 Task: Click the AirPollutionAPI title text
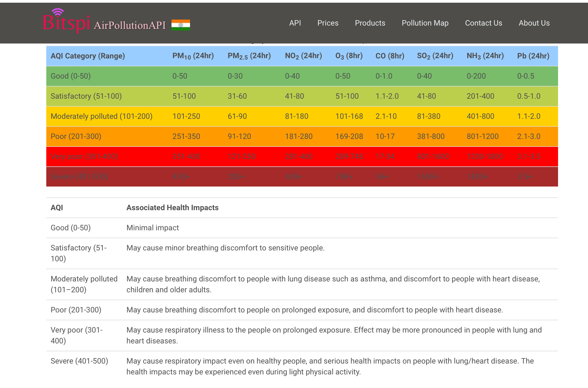(130, 25)
